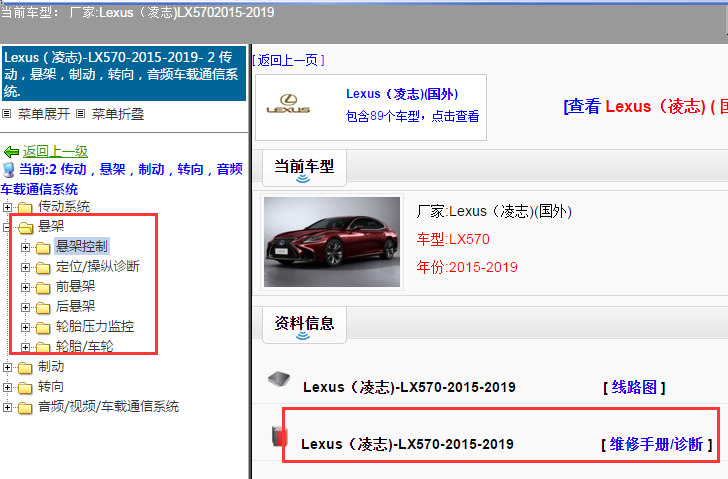This screenshot has width=728, height=479.
Task: Select 转向 tree item
Action: (51, 387)
